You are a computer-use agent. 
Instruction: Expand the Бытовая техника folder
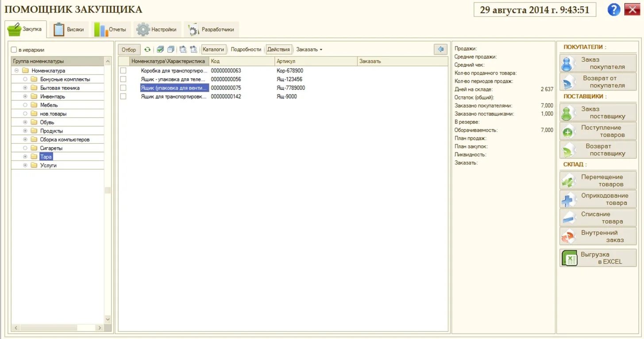25,88
